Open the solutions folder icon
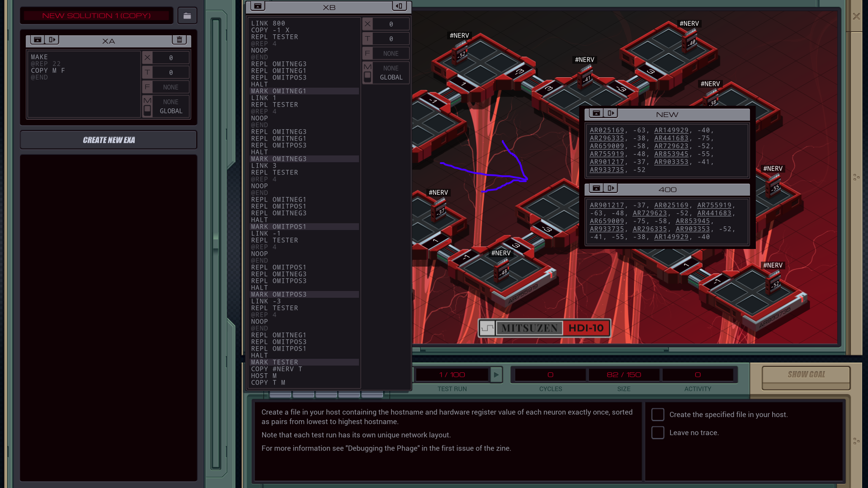868x488 pixels. tap(187, 16)
